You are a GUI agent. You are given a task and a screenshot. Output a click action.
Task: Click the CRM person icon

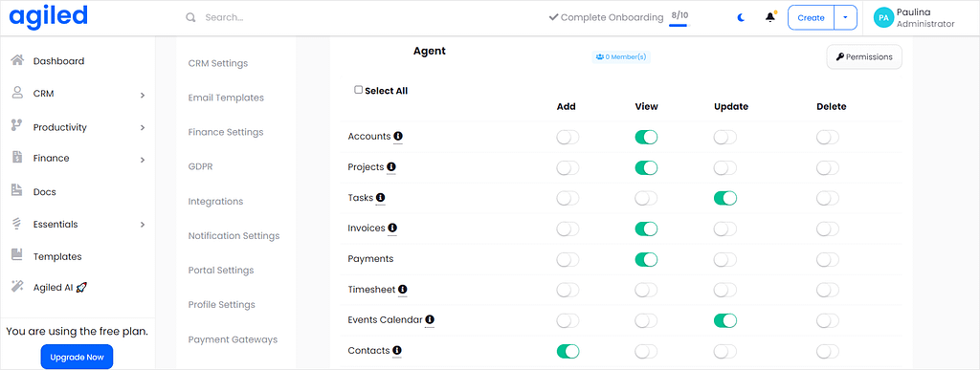[x=17, y=93]
